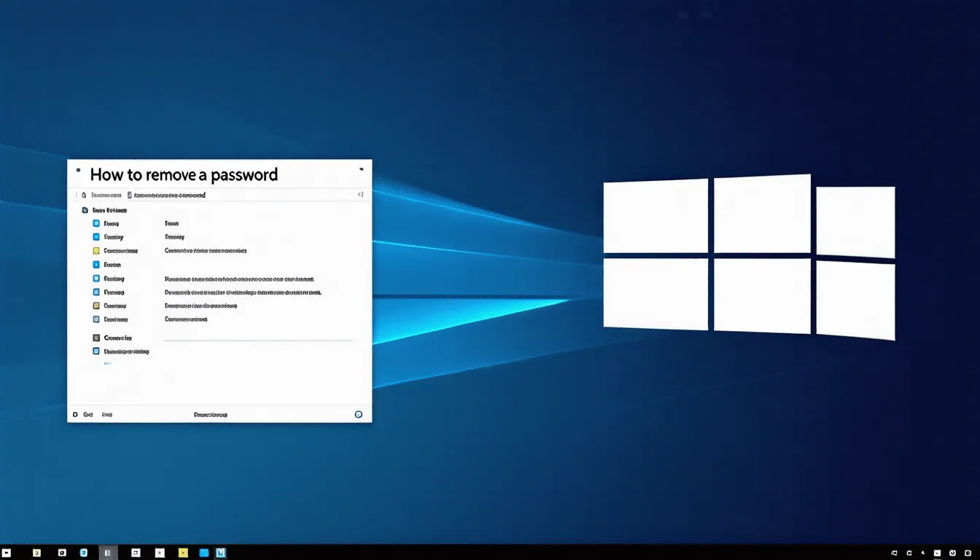Click the small arrow at the address row's right end

click(x=359, y=195)
